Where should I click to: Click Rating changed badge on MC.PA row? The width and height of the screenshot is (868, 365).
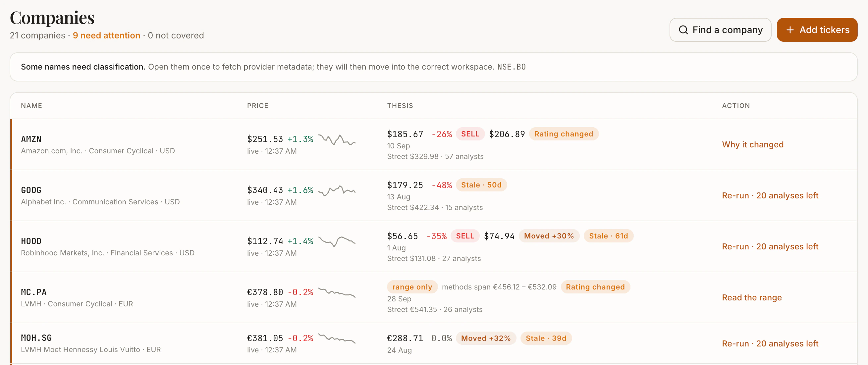[x=595, y=287]
